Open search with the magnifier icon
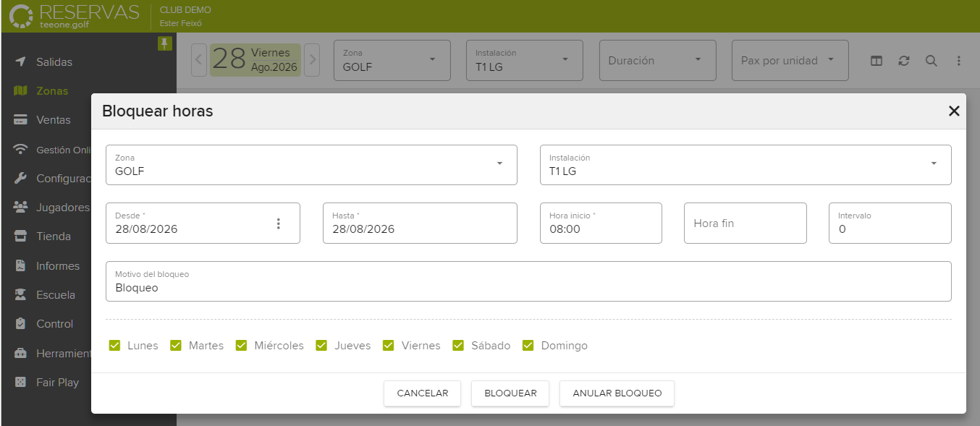 click(932, 61)
